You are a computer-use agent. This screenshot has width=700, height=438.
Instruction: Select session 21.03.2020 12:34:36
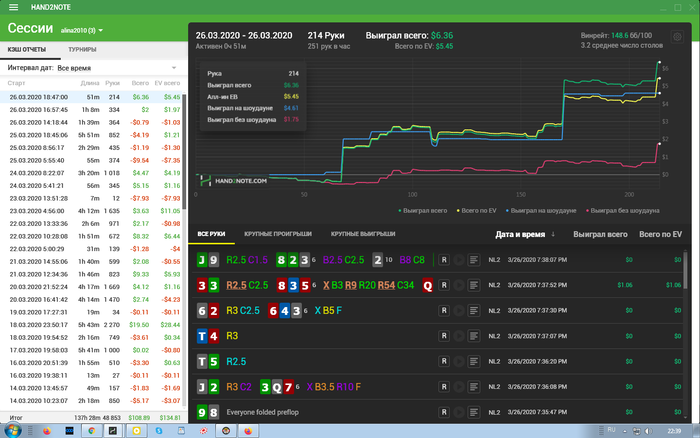(93, 274)
